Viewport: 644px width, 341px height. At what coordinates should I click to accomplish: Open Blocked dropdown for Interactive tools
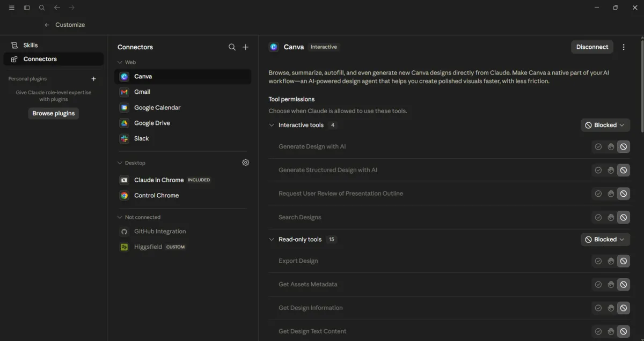click(605, 125)
